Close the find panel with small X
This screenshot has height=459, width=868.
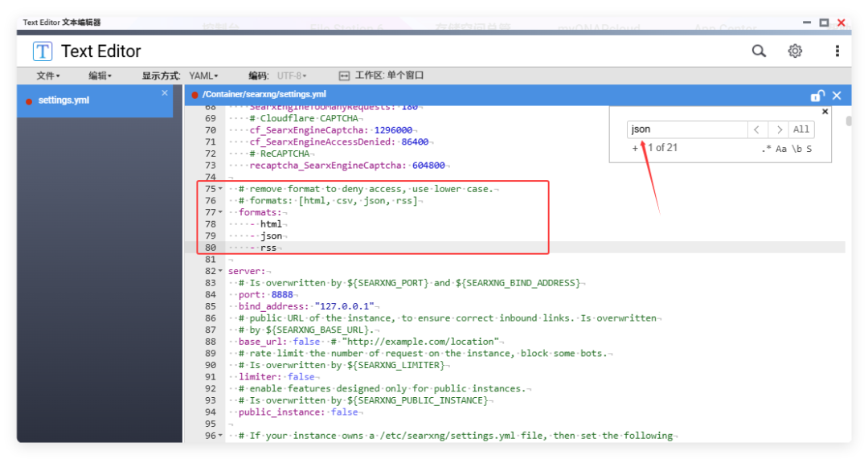[825, 113]
